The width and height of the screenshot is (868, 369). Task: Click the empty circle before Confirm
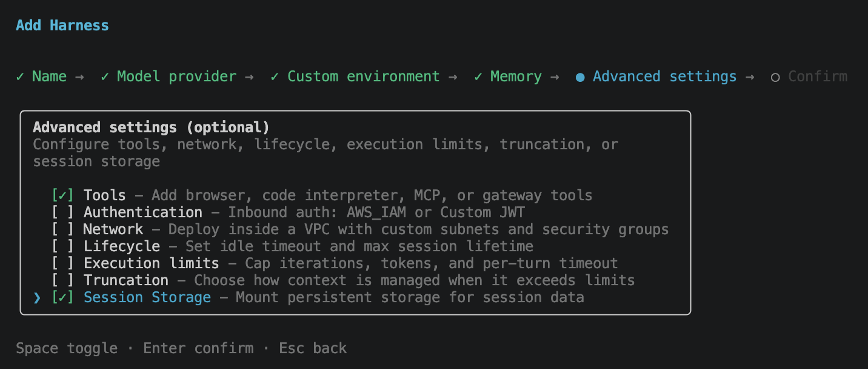(775, 76)
